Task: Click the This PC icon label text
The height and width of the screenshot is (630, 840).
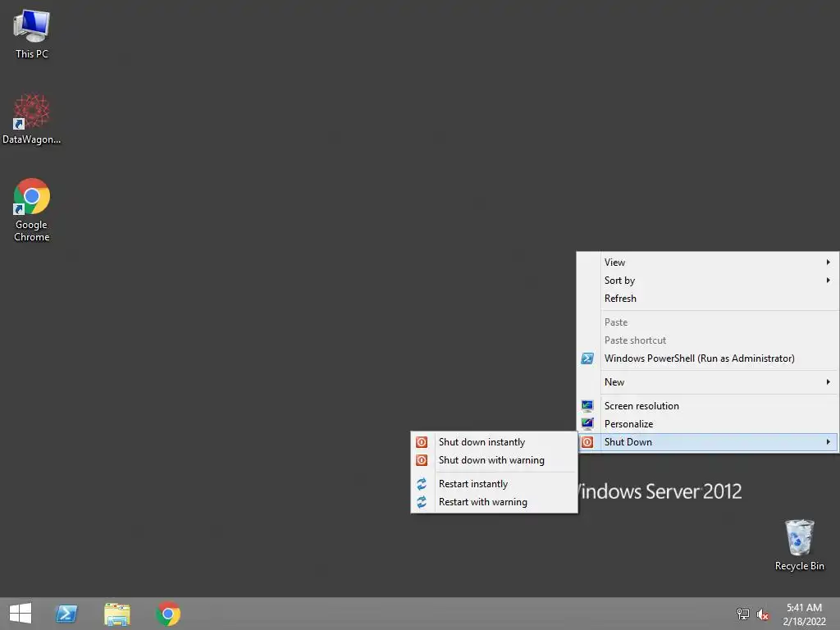Action: 32,54
